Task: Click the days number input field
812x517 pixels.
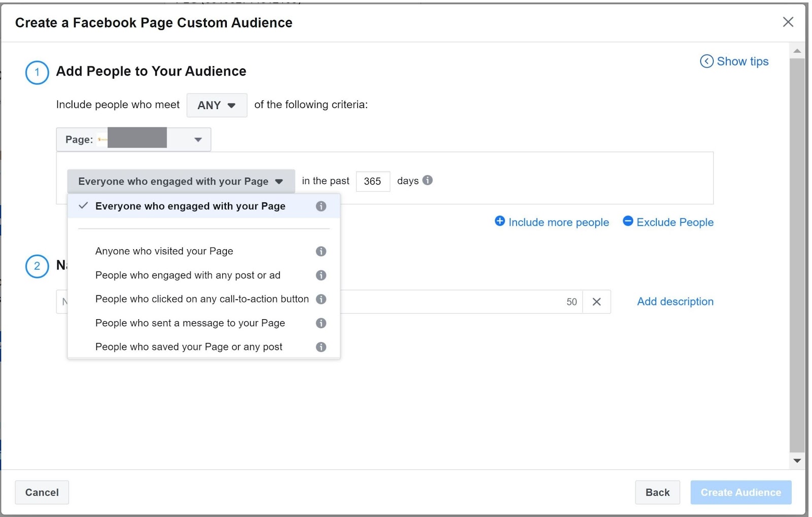Action: (x=373, y=182)
